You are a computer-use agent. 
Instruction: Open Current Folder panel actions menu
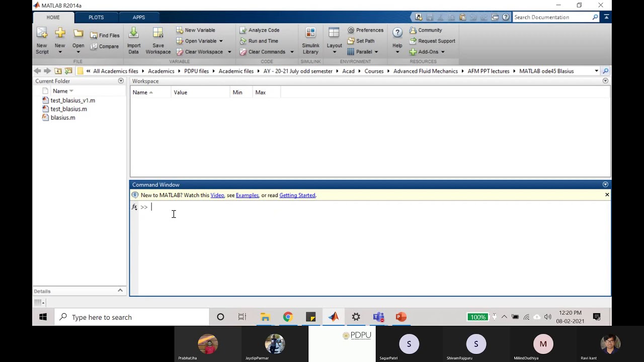tap(121, 81)
